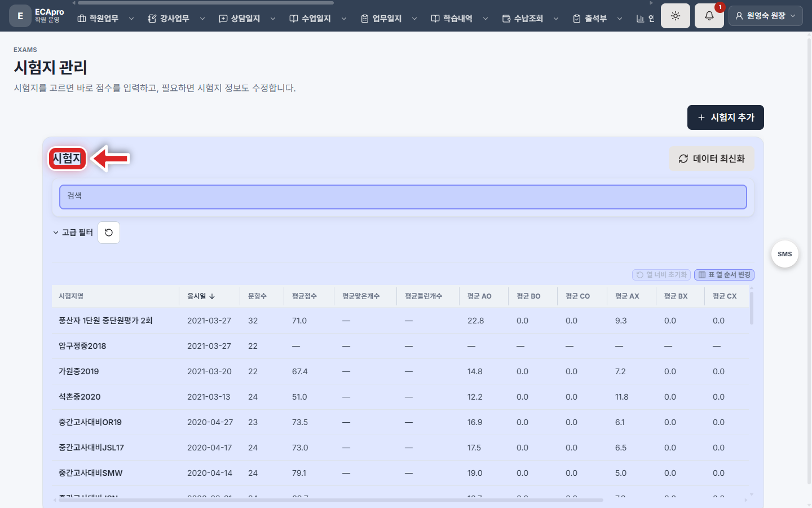Image resolution: width=812 pixels, height=508 pixels.
Task: Open 원영숙 원장 user dropdown
Action: pos(766,16)
